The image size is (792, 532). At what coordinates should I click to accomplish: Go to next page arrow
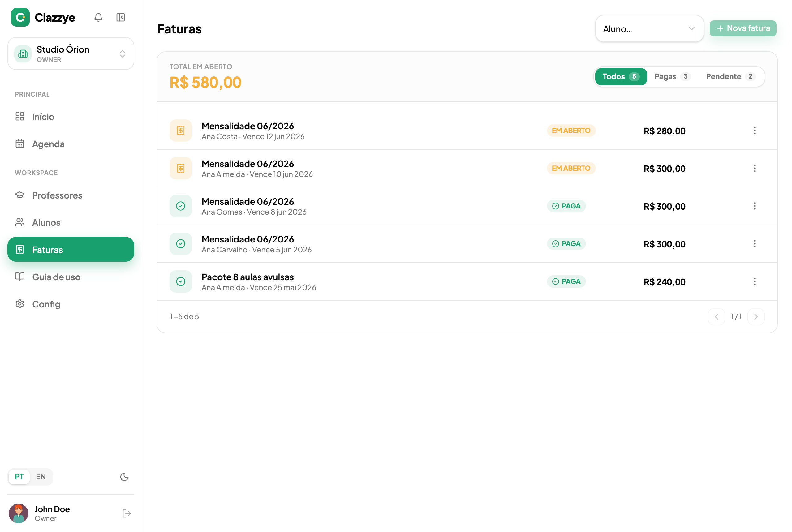pyautogui.click(x=756, y=316)
